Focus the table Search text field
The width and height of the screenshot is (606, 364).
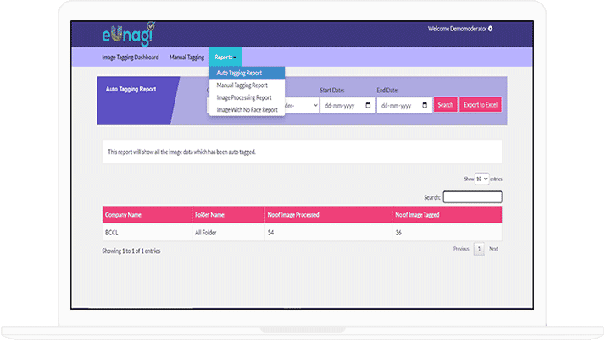472,197
